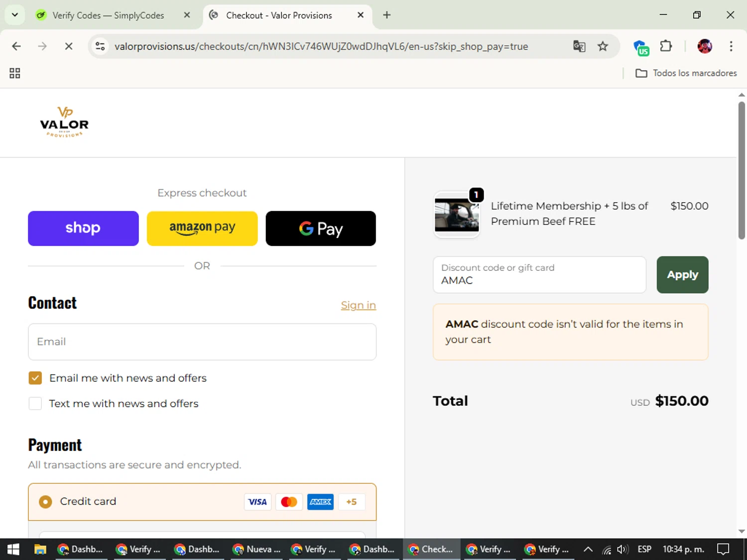Open Nueva Chrome window in taskbar
747x560 pixels.
click(x=256, y=550)
